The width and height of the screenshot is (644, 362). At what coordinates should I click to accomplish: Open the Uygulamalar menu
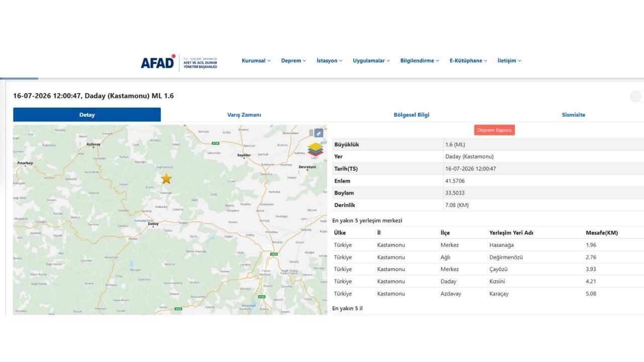tap(371, 61)
